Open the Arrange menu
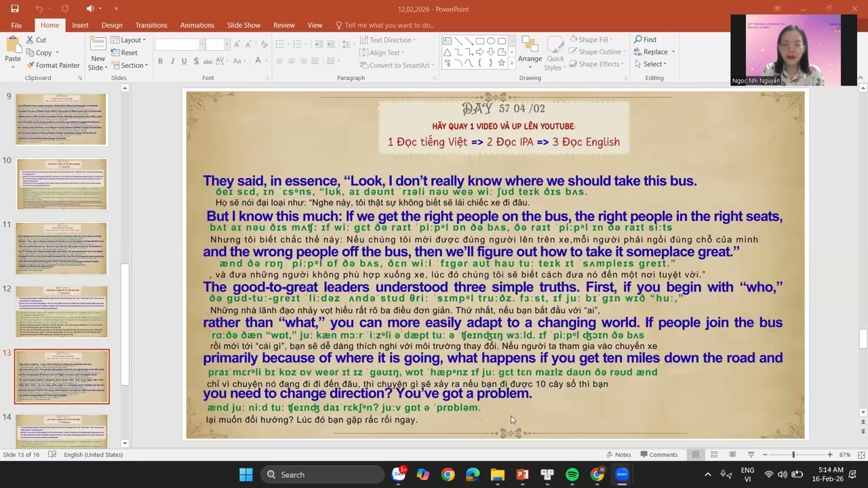 pos(530,51)
